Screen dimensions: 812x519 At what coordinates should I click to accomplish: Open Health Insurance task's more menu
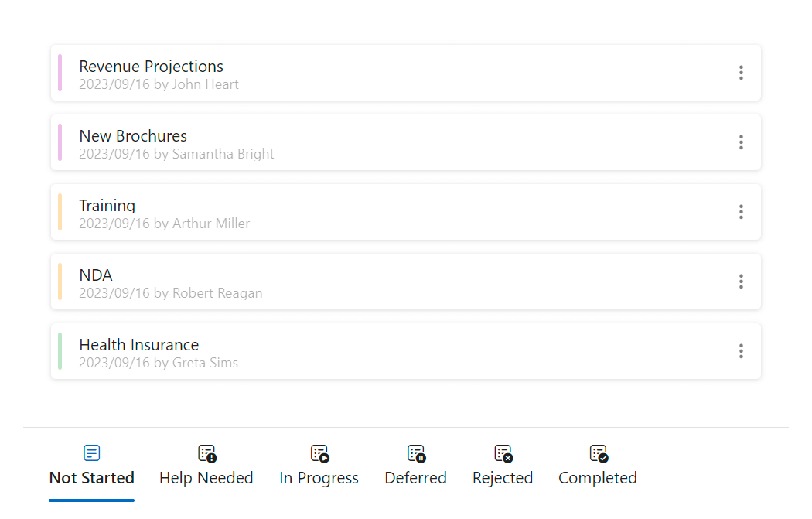741,351
